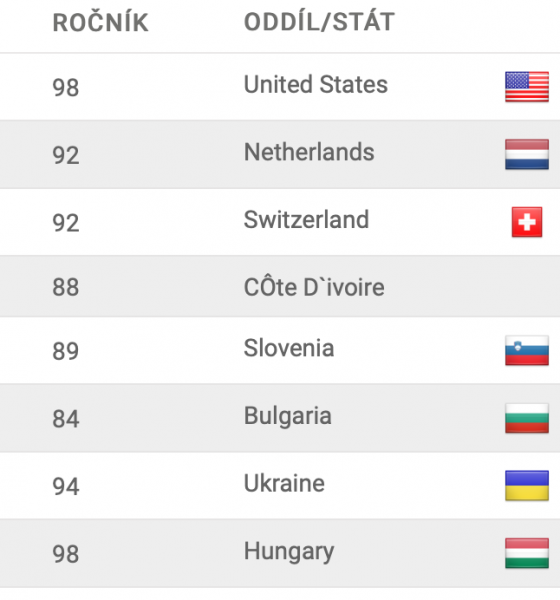
Task: Click year 88 in CÔte D`ivoire row
Action: (65, 287)
